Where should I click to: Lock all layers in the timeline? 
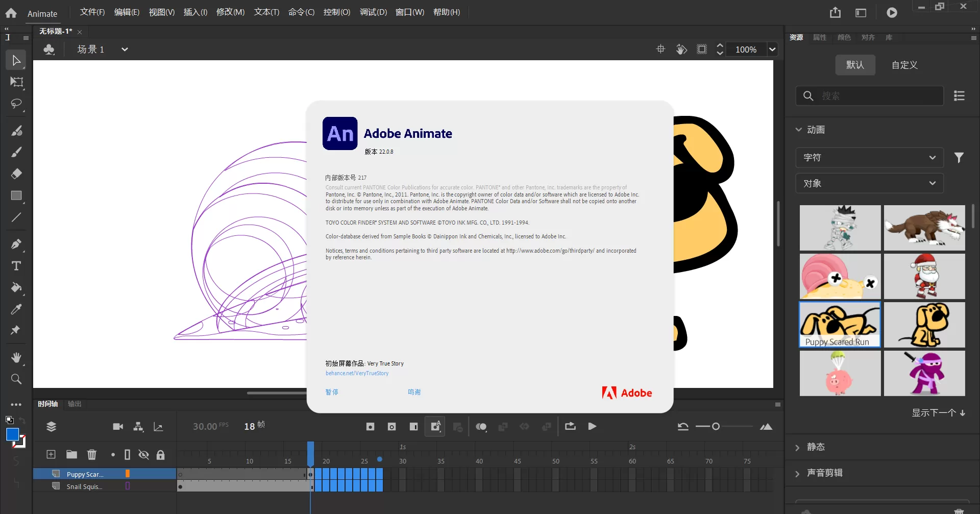[x=161, y=454]
